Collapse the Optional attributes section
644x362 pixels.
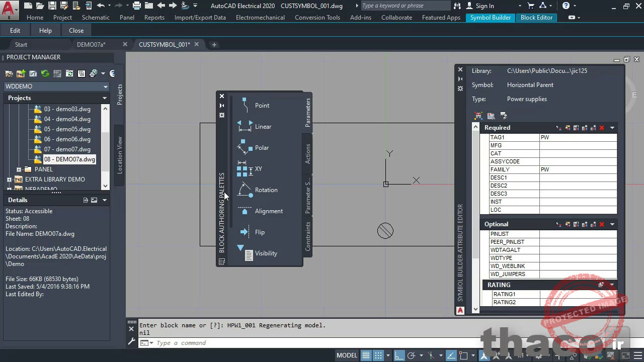coord(612,224)
